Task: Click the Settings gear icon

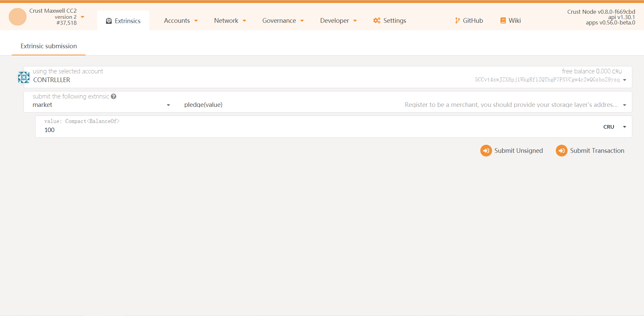Action: [377, 21]
